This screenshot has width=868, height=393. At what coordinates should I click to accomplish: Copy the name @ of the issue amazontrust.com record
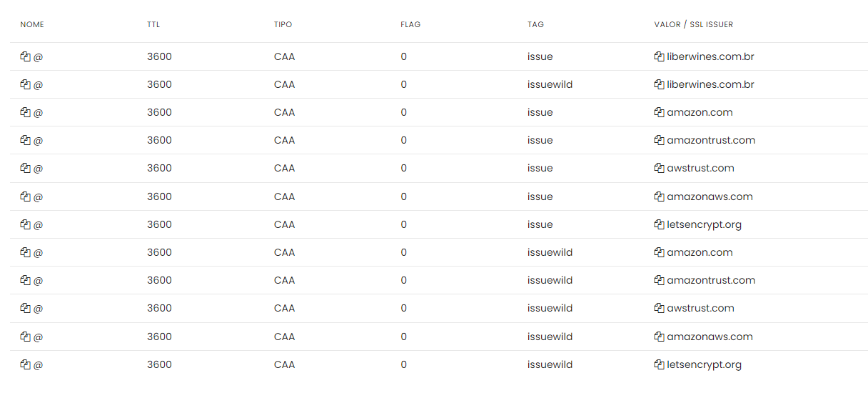click(x=25, y=140)
